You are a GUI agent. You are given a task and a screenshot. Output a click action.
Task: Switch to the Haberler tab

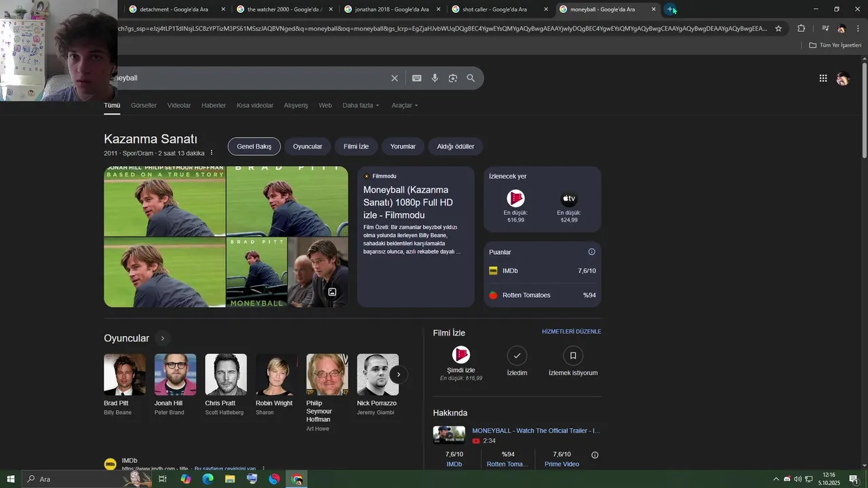pos(214,105)
